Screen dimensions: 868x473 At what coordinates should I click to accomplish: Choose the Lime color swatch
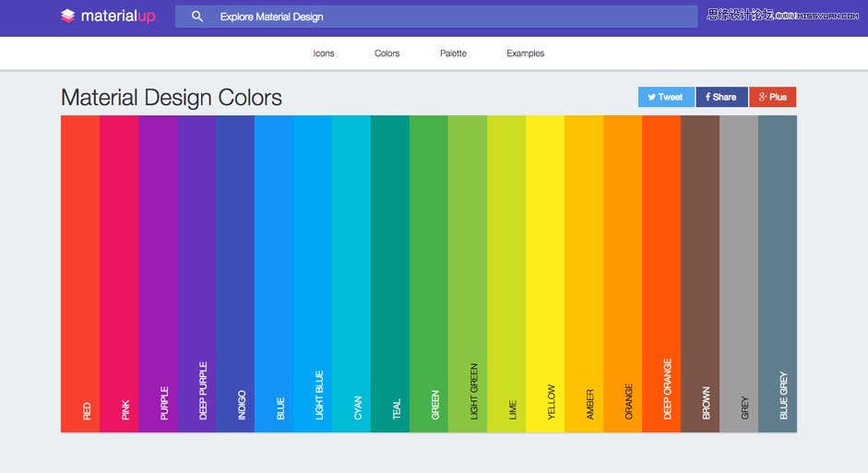506,274
